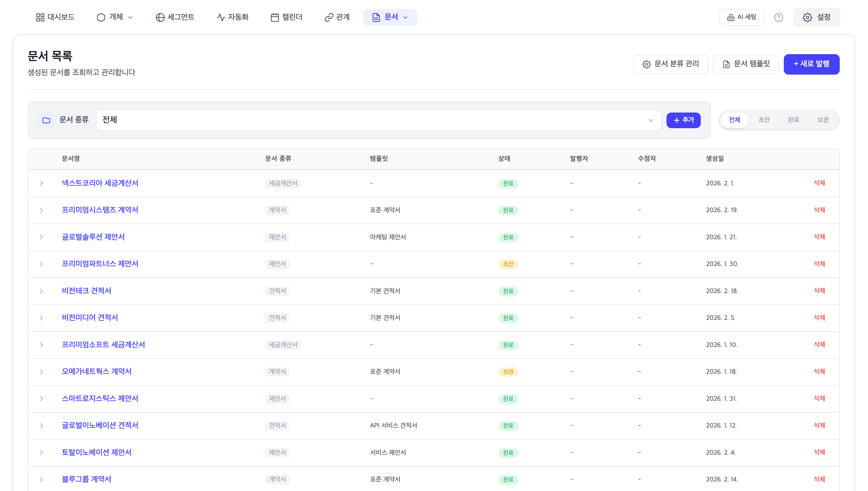Click the 새로 발행 button
The image size is (868, 491).
pyautogui.click(x=811, y=64)
